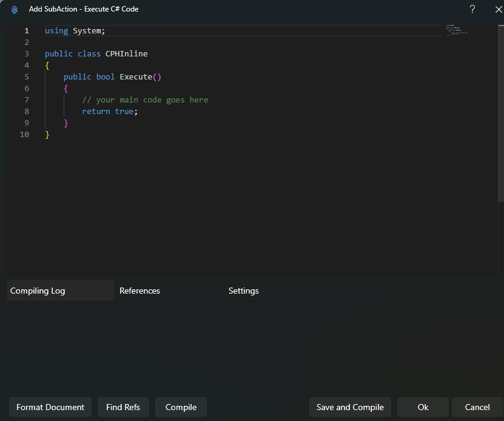This screenshot has width=504, height=421.
Task: Click the code minimap preview
Action: 457,30
